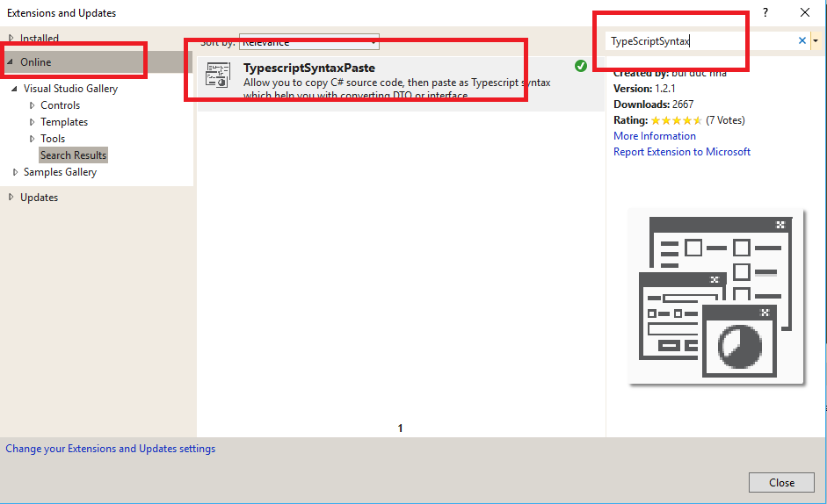827x504 pixels.
Task: Close the dialog with title bar X
Action: (805, 12)
